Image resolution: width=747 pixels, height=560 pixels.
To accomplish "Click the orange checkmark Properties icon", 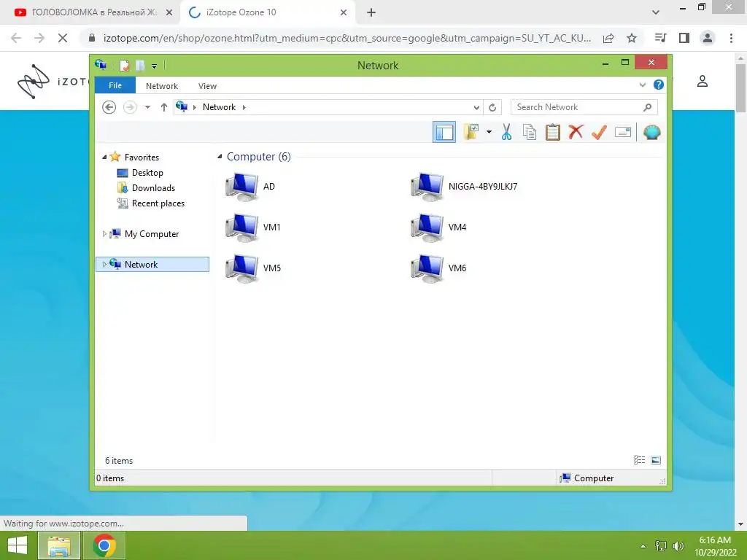I will click(x=599, y=132).
